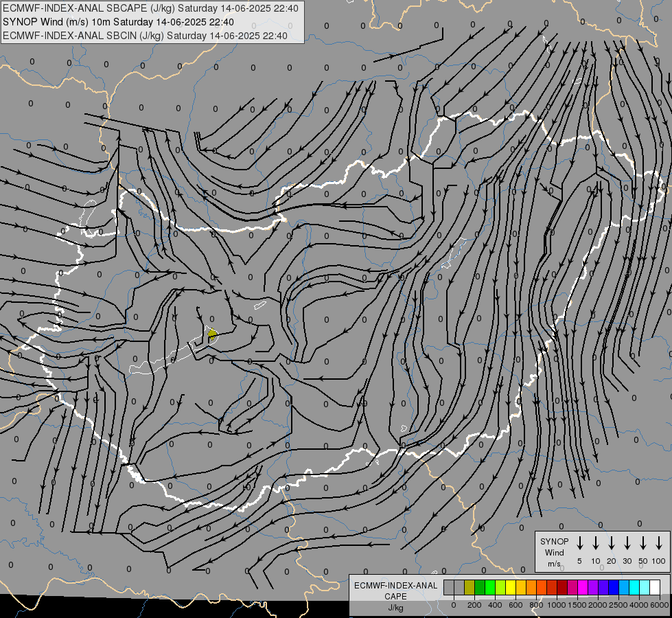Click the 200 tick label on CAPE scale
This screenshot has height=618, width=672.
point(474,605)
